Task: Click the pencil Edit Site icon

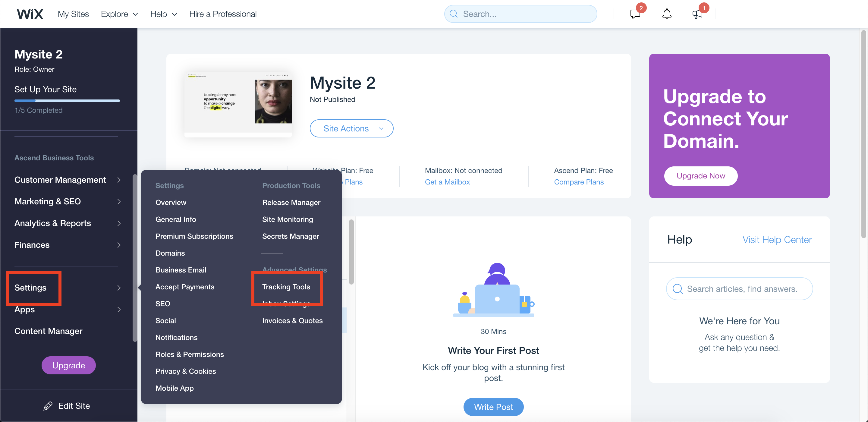Action: coord(48,406)
